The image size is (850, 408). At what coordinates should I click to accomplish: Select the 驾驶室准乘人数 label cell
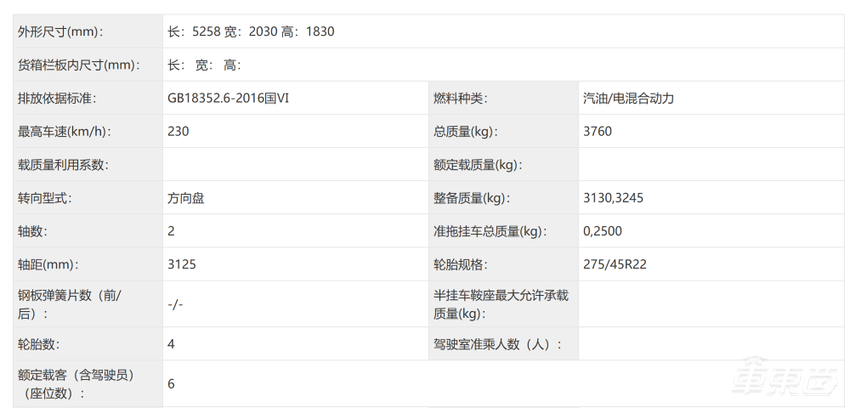tap(497, 344)
